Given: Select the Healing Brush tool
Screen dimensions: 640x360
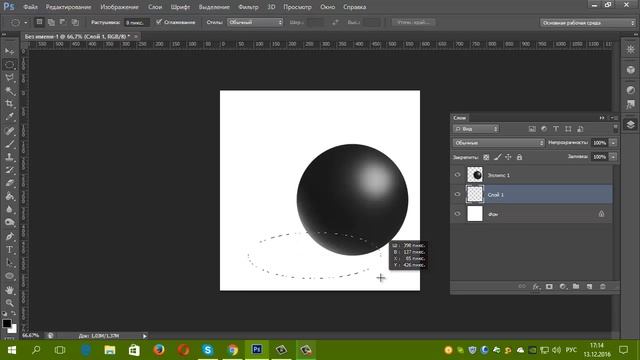Looking at the screenshot, I should (9, 131).
